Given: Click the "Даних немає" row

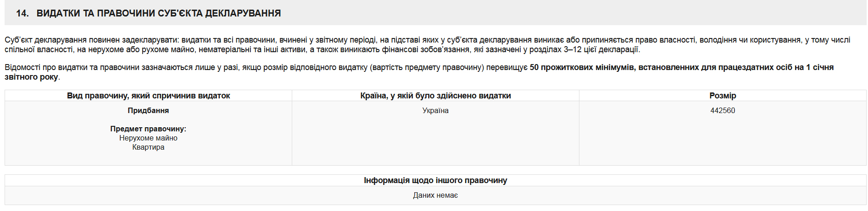Looking at the screenshot, I should (435, 195).
